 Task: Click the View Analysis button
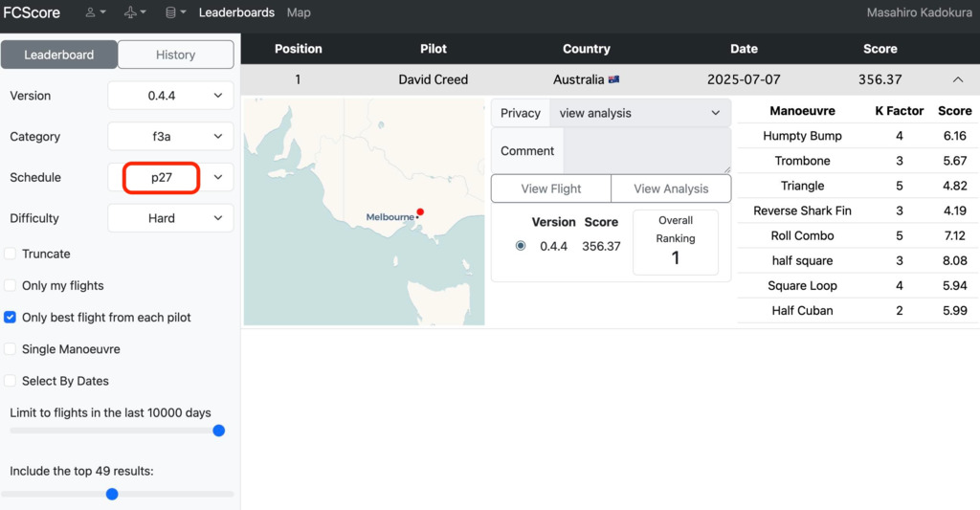671,188
